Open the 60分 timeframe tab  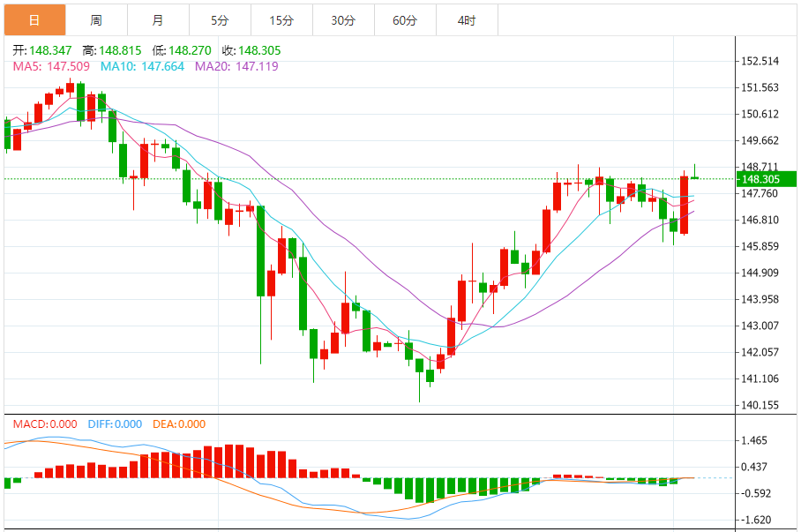tap(405, 20)
